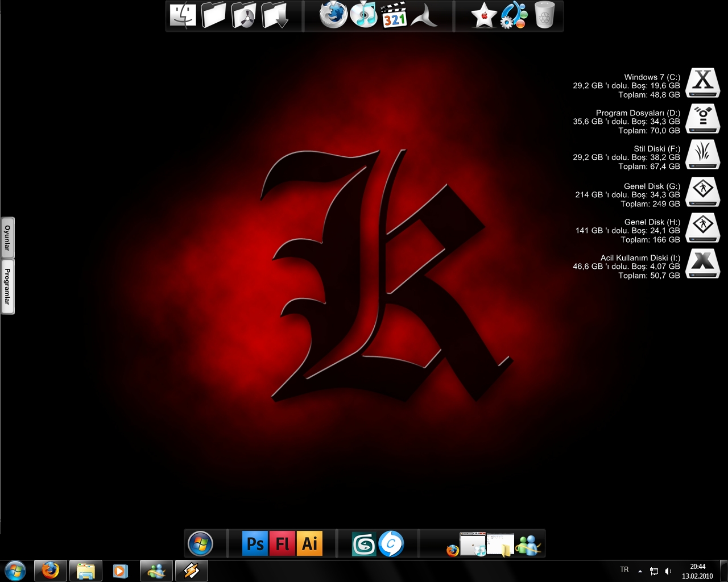Open the Recycle Bin in top dock
728x582 pixels.
[545, 15]
